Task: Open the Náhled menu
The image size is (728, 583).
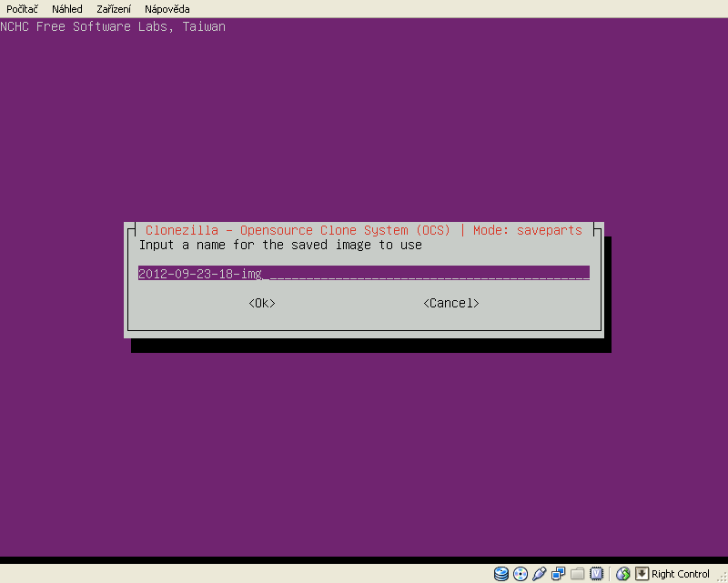Action: tap(66, 9)
